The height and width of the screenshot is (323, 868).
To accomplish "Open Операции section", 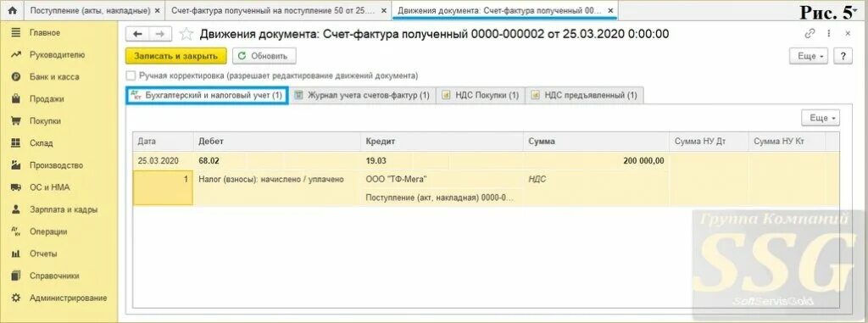I will (x=48, y=231).
